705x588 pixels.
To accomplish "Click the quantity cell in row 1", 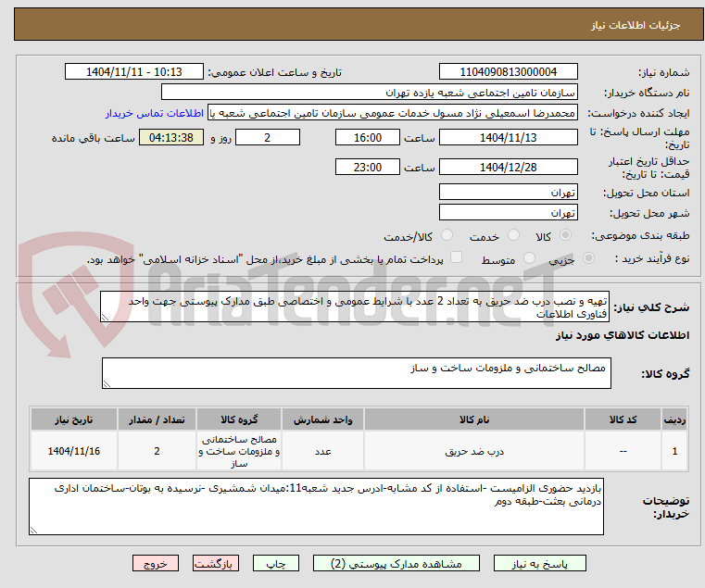I will 157,451.
